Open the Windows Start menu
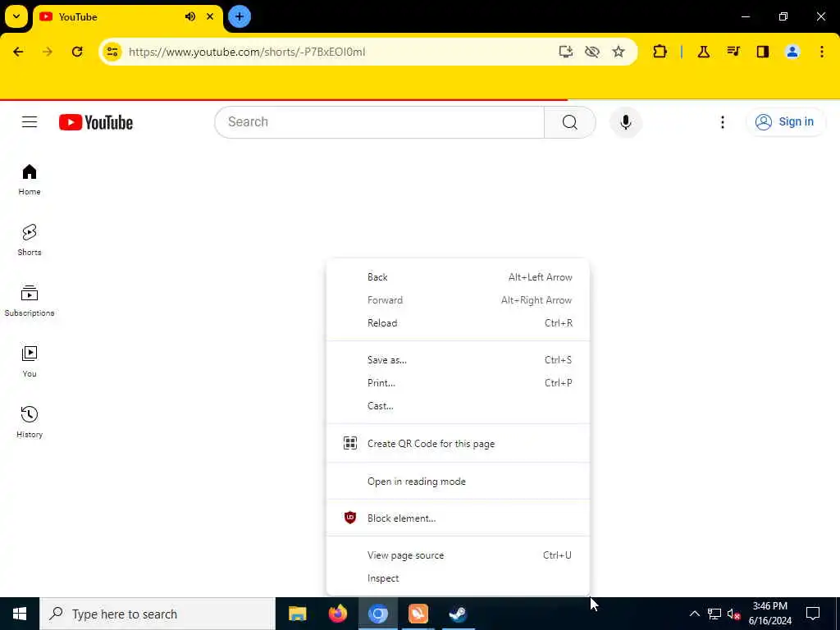Viewport: 840px width, 630px height. click(20, 614)
